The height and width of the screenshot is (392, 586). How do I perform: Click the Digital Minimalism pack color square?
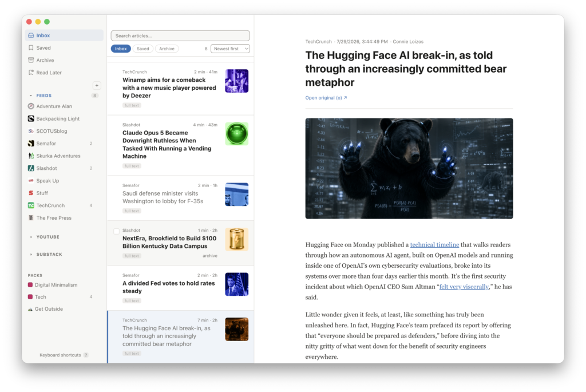point(30,285)
